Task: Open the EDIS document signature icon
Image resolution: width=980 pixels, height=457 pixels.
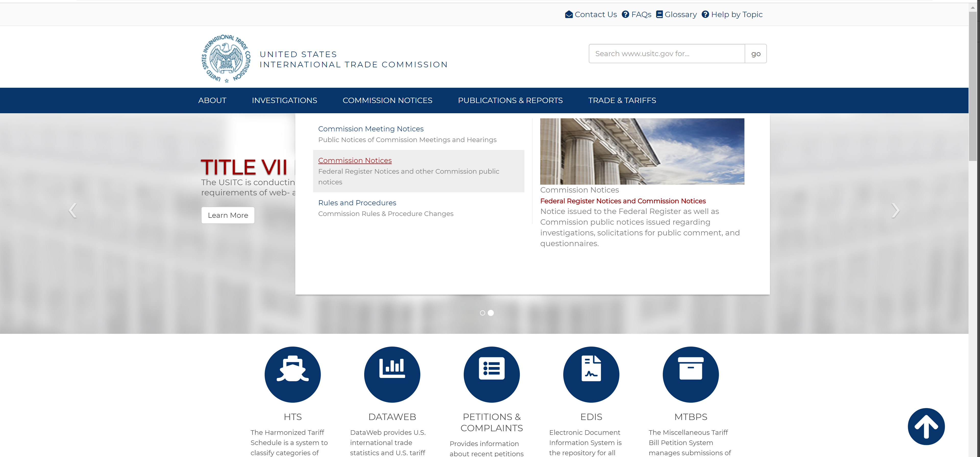Action: [591, 374]
